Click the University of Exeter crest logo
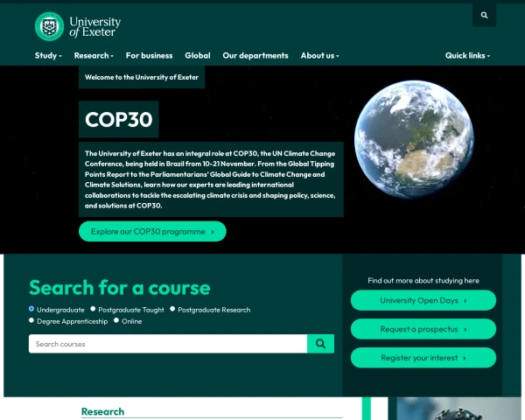The image size is (525, 420). coord(49,26)
